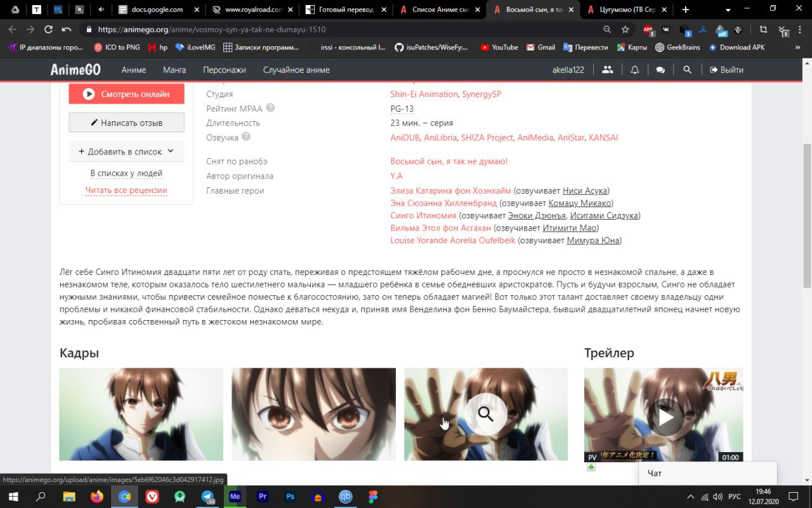This screenshot has height=508, width=812.
Task: Open the Louise Yorande Aorelia Oufelbeik link
Action: (453, 241)
